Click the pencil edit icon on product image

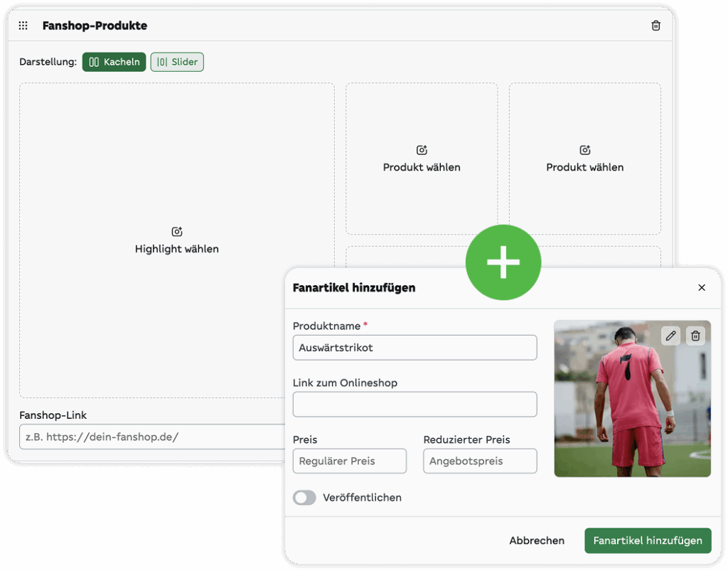670,336
